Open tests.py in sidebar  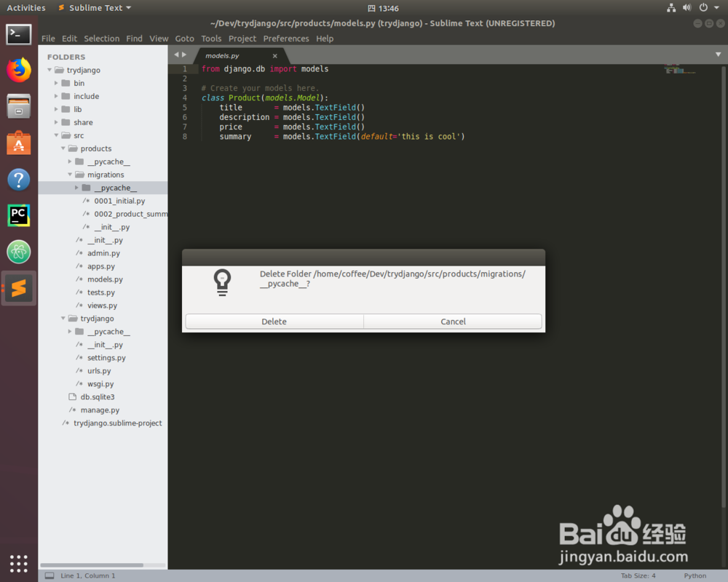point(100,292)
